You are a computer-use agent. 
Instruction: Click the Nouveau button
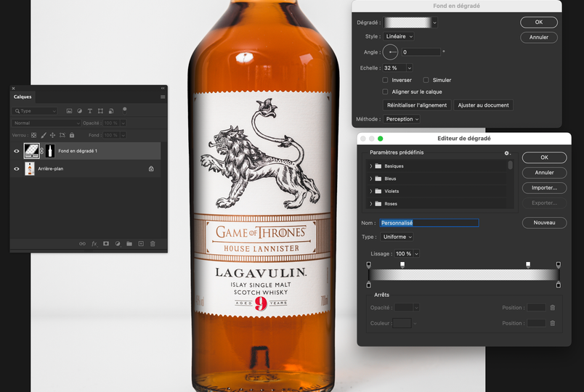(x=545, y=223)
